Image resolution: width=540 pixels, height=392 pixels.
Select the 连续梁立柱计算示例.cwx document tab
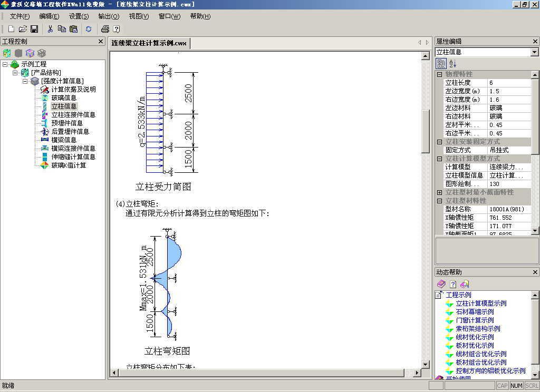click(149, 43)
